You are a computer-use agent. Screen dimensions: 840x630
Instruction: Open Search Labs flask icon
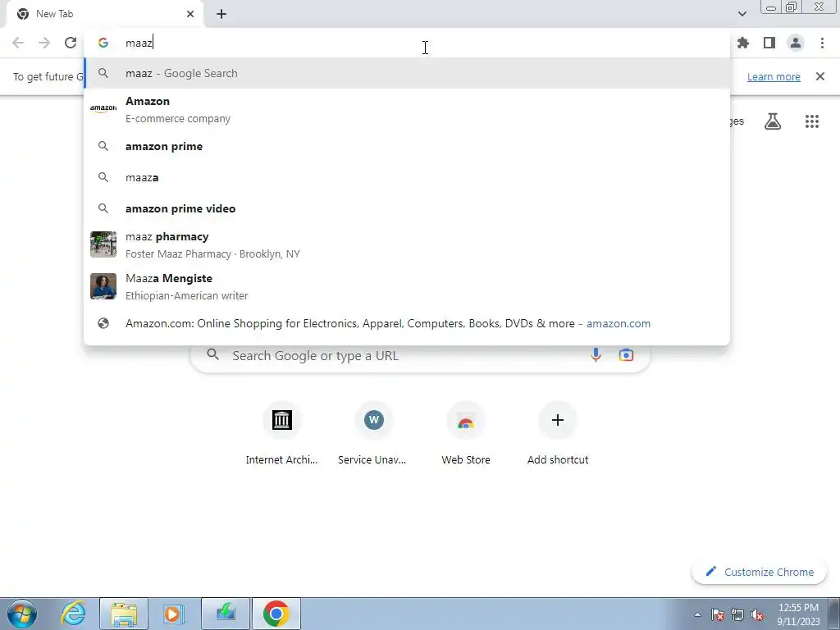point(773,121)
